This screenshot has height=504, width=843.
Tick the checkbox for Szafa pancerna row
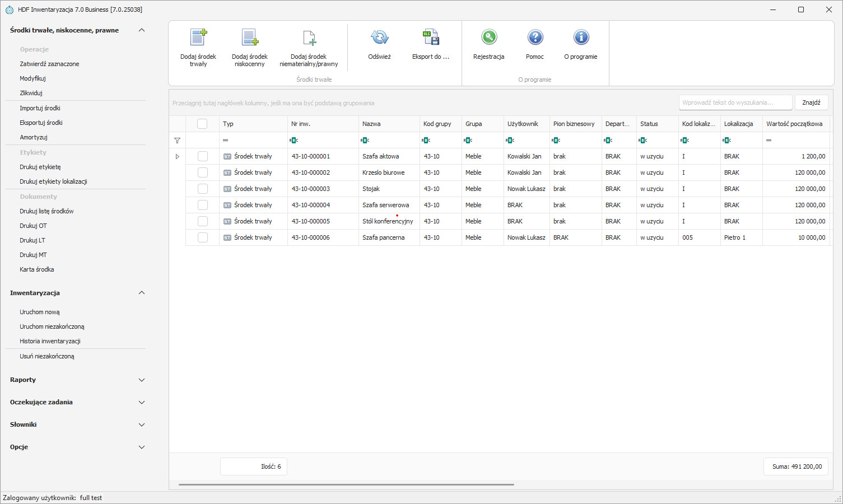tap(203, 237)
